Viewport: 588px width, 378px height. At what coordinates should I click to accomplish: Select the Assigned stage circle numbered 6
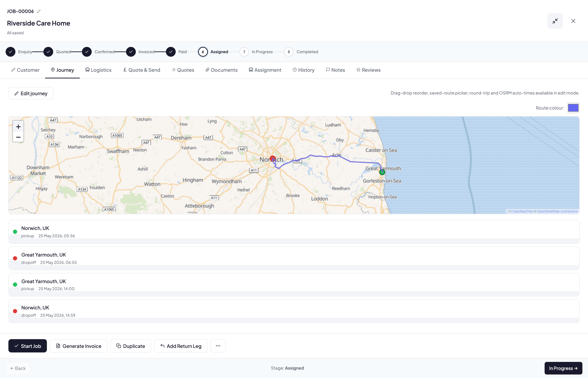[x=203, y=52]
